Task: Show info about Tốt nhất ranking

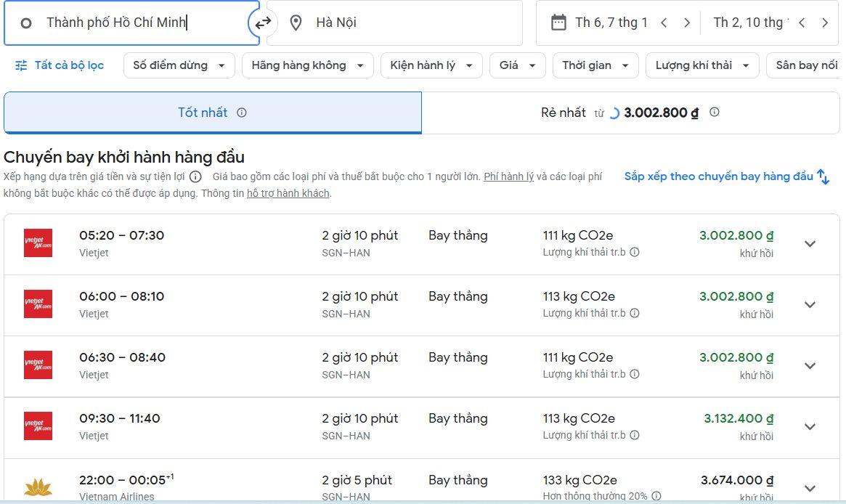Action: (242, 113)
